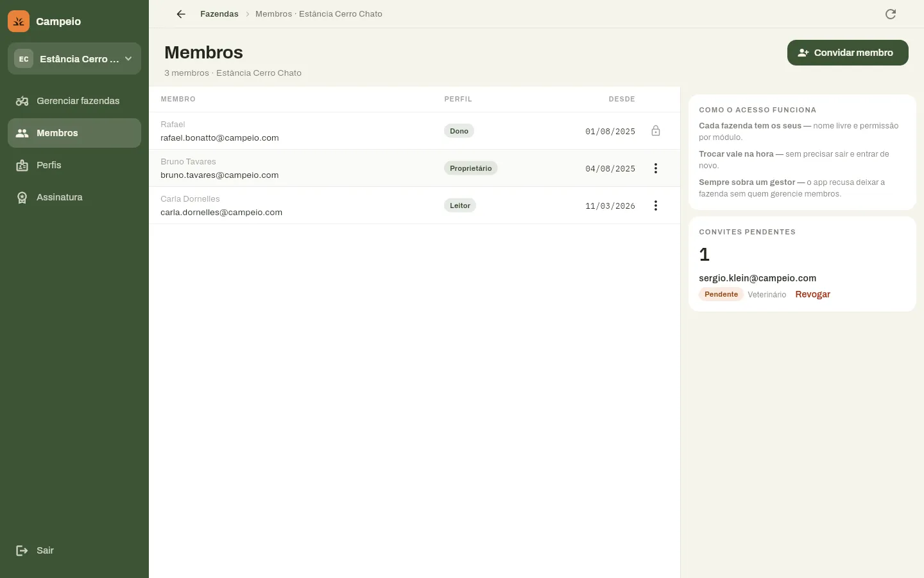924x578 pixels.
Task: Click the Dono profile badge
Action: click(x=459, y=131)
